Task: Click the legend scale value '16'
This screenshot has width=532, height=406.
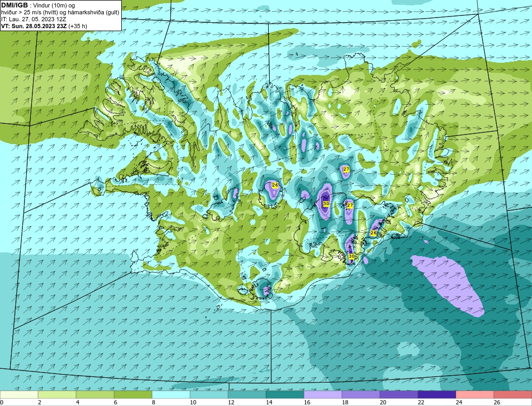Action: (307, 402)
